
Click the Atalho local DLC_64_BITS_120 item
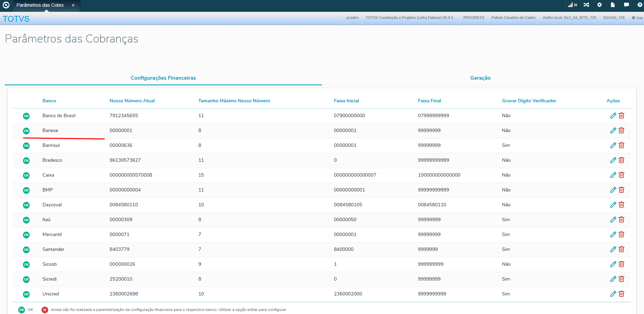click(569, 18)
